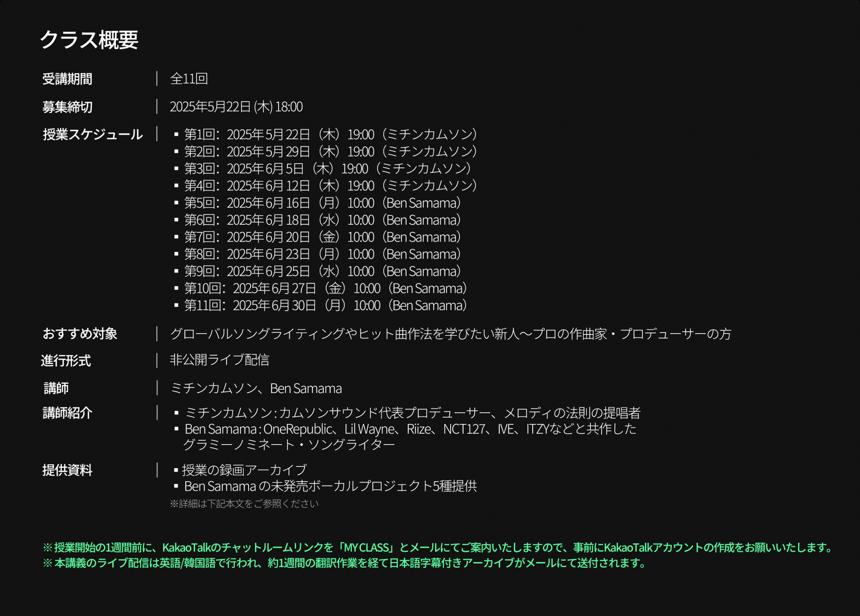Click the 受講期間 label
This screenshot has width=860, height=616.
tap(67, 79)
